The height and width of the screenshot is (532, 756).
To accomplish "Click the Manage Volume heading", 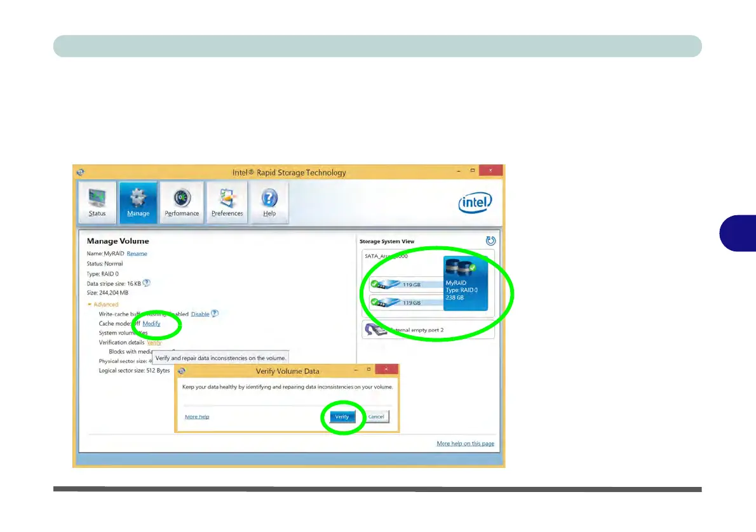I will point(118,241).
